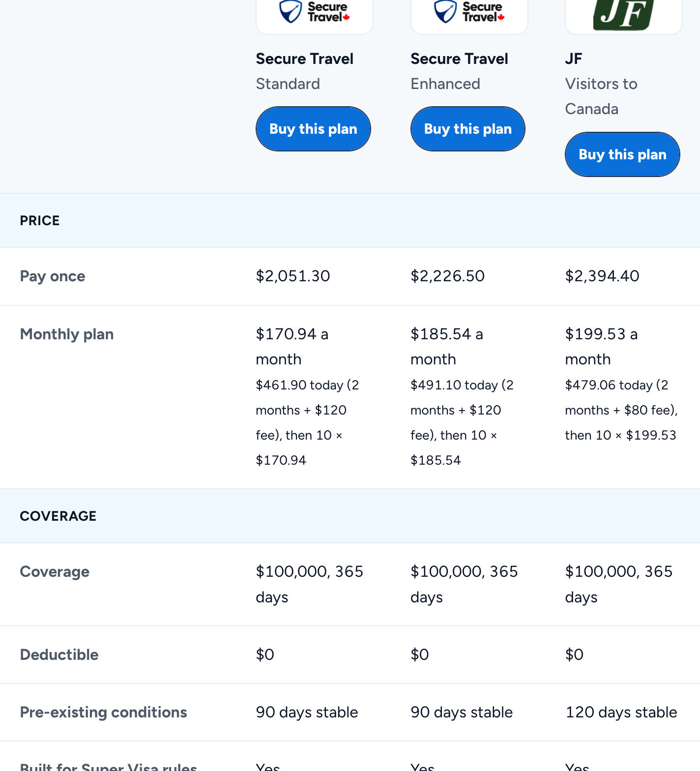The height and width of the screenshot is (771, 700).
Task: Click the "$461.90 today" payment breakdown
Action: pos(308,422)
